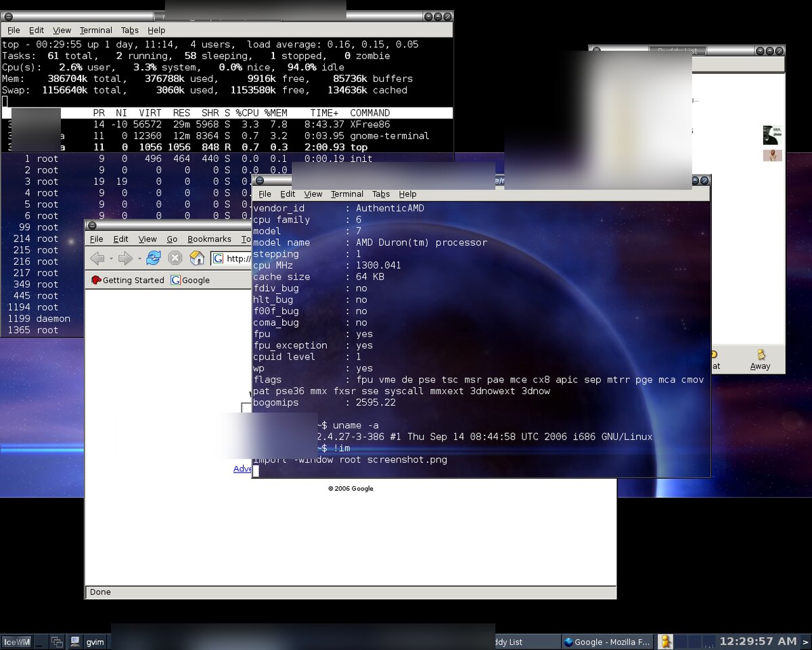Click the gnome-terminal process row in top
Image resolution: width=812 pixels, height=650 pixels.
click(x=227, y=136)
